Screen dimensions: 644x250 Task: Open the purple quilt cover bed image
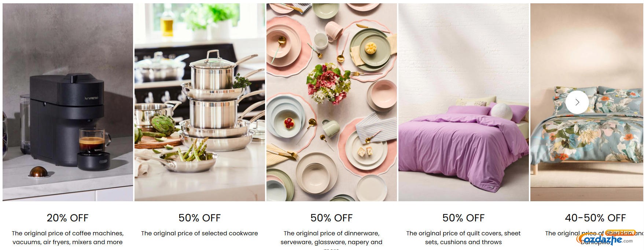pyautogui.click(x=464, y=102)
